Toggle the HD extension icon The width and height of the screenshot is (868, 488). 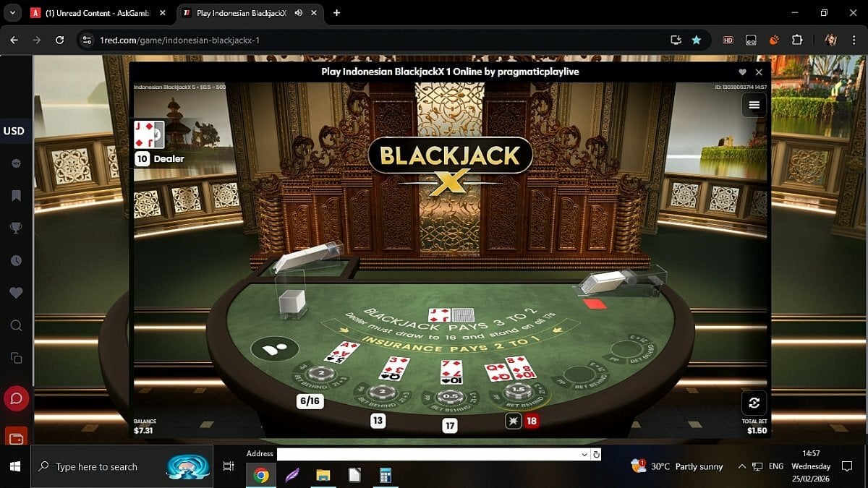click(x=728, y=40)
